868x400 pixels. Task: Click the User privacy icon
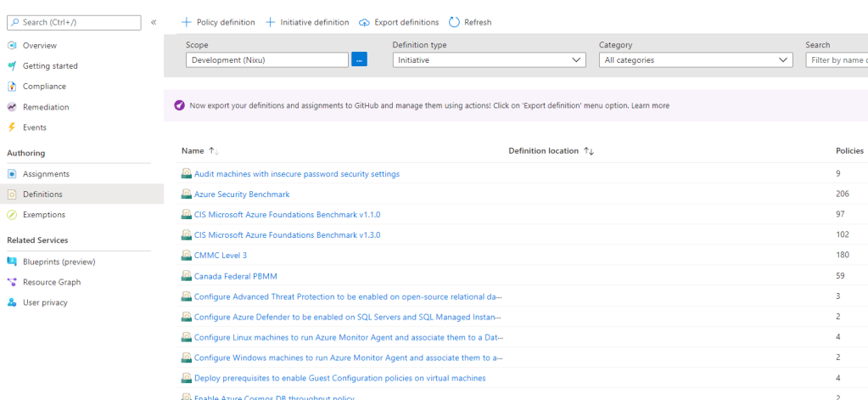(12, 302)
